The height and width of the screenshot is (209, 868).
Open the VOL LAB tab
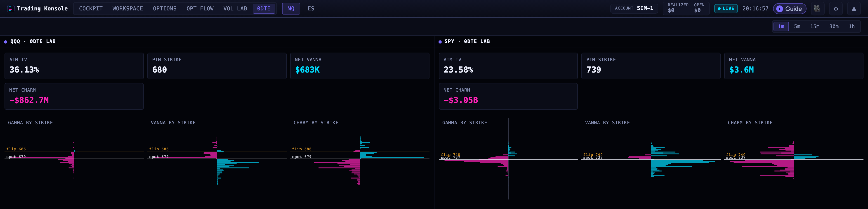pos(235,8)
